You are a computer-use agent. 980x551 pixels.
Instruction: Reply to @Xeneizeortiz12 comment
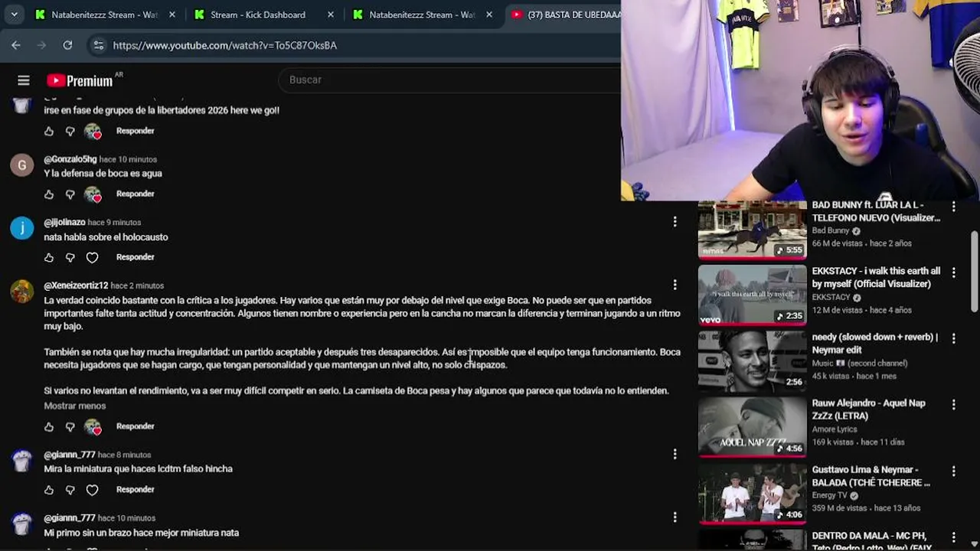[136, 426]
